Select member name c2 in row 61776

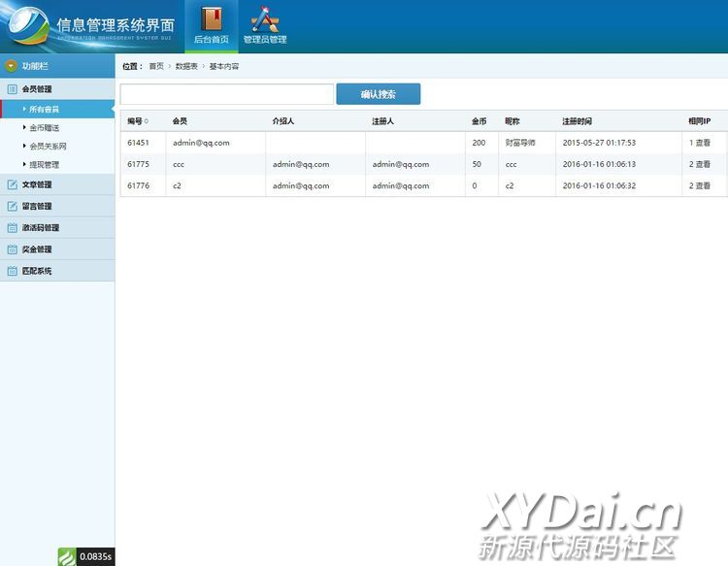click(177, 185)
